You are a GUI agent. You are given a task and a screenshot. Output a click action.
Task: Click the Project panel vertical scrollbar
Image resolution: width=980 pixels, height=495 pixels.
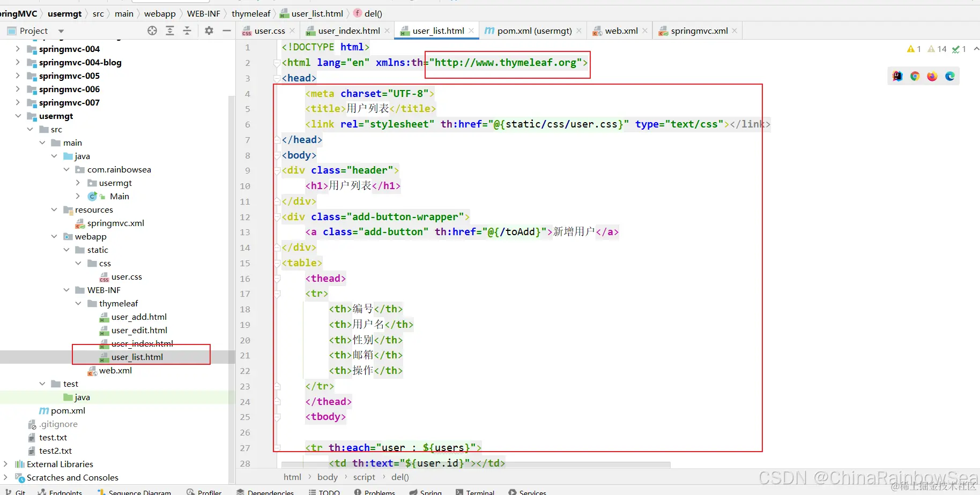(232, 289)
